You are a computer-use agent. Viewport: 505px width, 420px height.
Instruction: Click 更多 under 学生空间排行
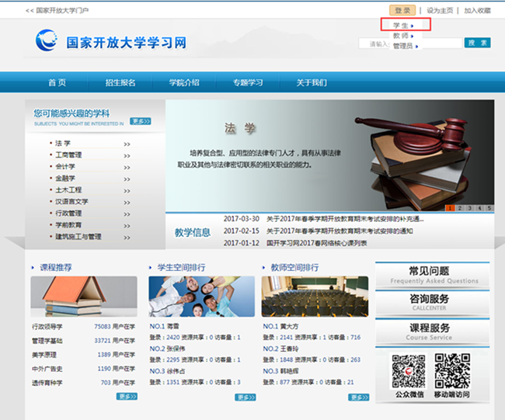pos(246,397)
